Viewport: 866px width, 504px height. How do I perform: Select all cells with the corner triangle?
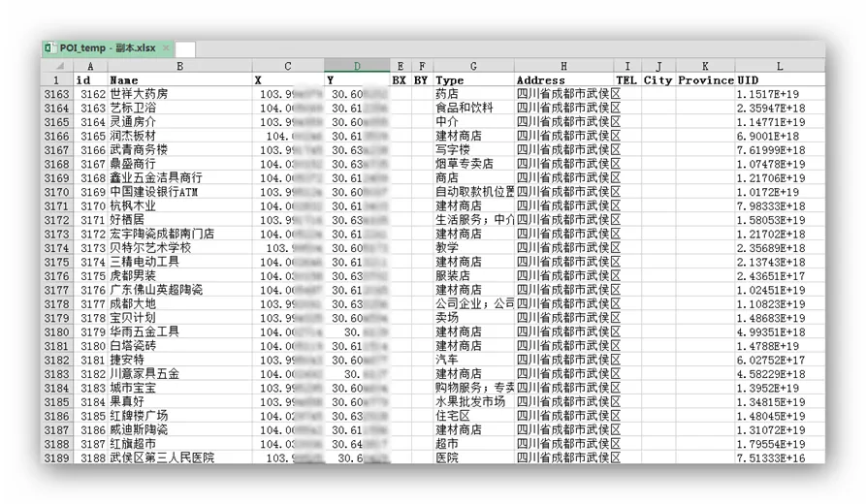tap(57, 66)
